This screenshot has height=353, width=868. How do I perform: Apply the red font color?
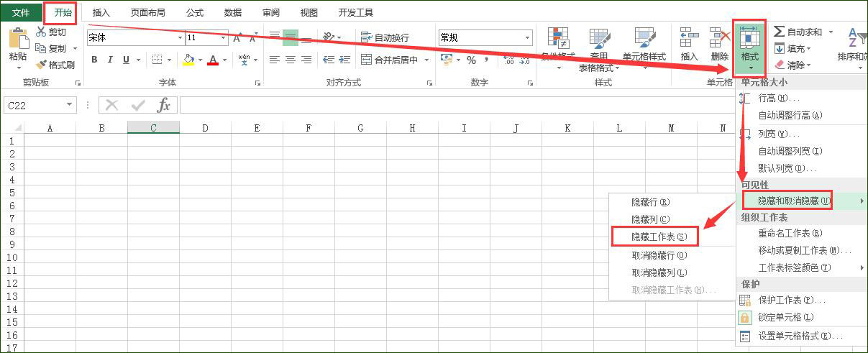213,60
